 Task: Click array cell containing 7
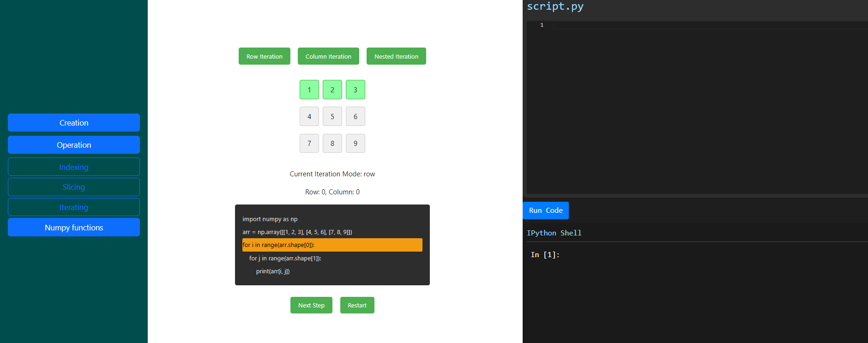(x=309, y=143)
